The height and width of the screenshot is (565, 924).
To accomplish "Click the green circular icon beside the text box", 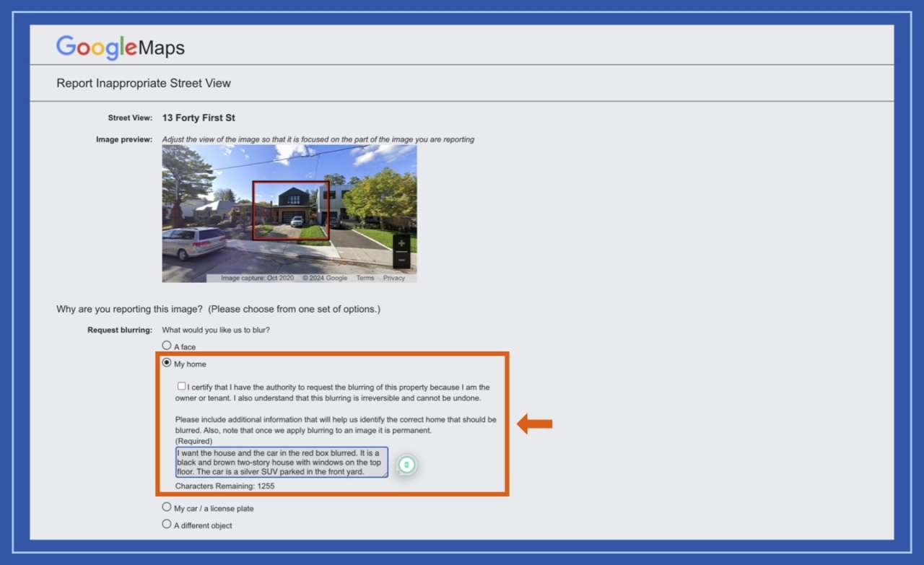I will click(406, 465).
